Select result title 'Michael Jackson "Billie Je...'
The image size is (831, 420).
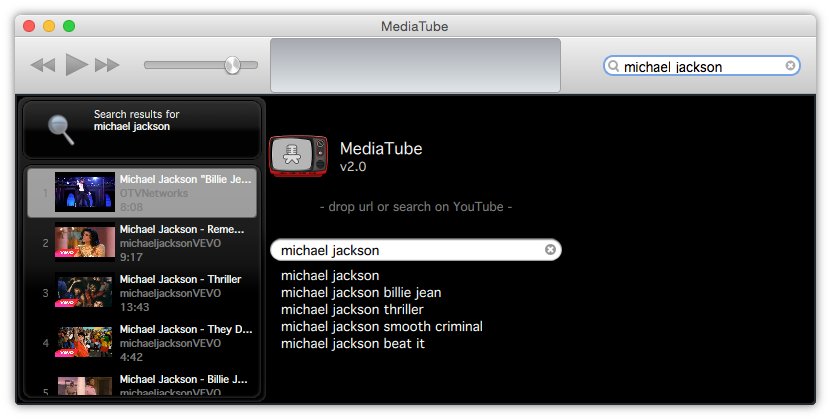tap(185, 179)
